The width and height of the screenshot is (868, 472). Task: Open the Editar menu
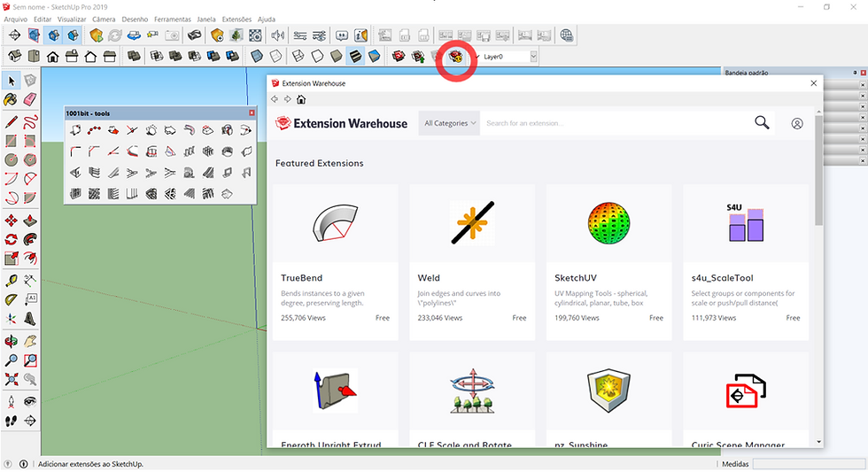(43, 19)
